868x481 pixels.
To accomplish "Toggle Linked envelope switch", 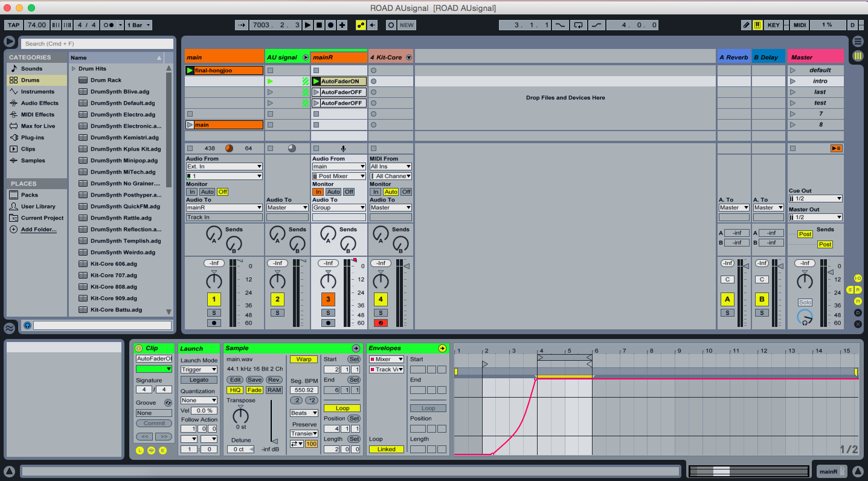I will point(386,449).
